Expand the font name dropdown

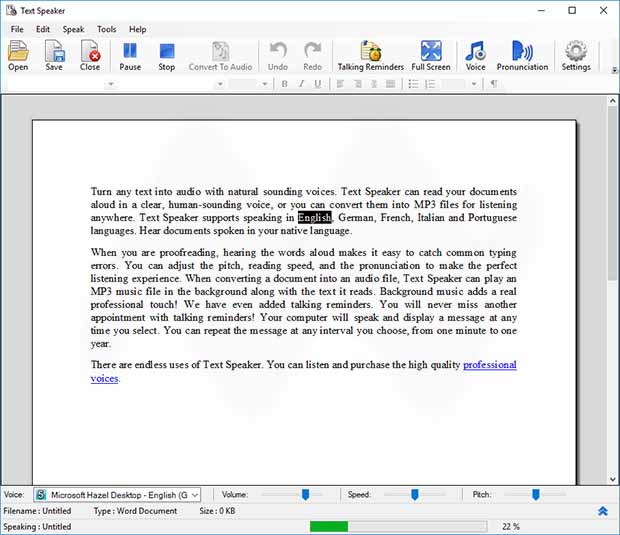tap(220, 84)
